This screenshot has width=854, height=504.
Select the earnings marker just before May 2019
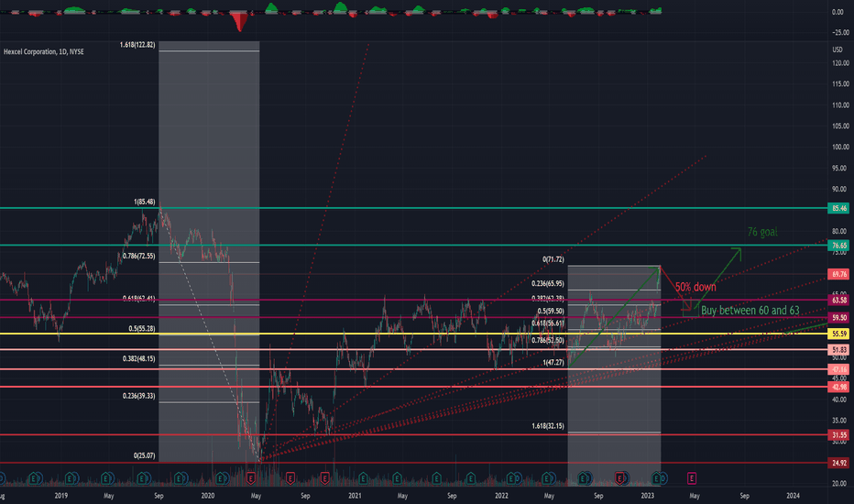[105, 478]
